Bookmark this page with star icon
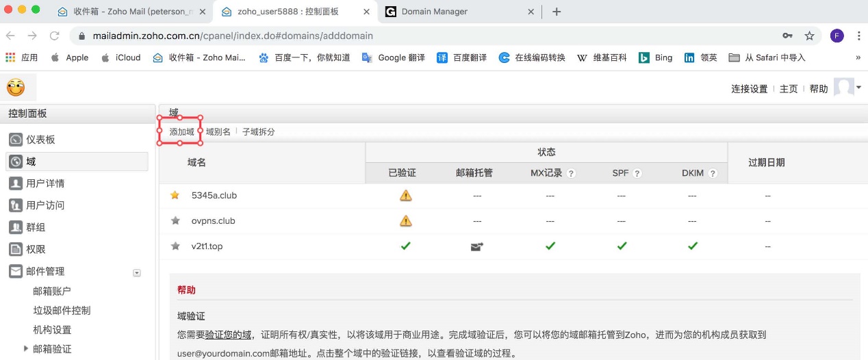 809,36
